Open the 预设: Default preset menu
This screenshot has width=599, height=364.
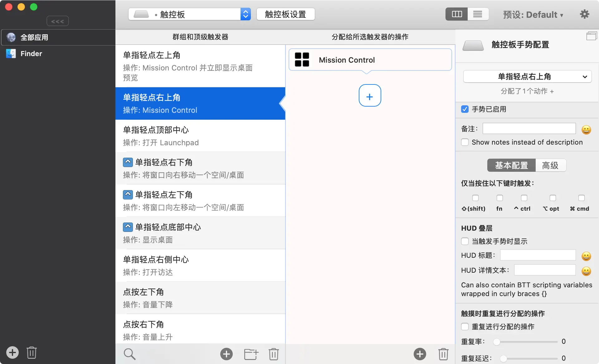click(x=533, y=15)
